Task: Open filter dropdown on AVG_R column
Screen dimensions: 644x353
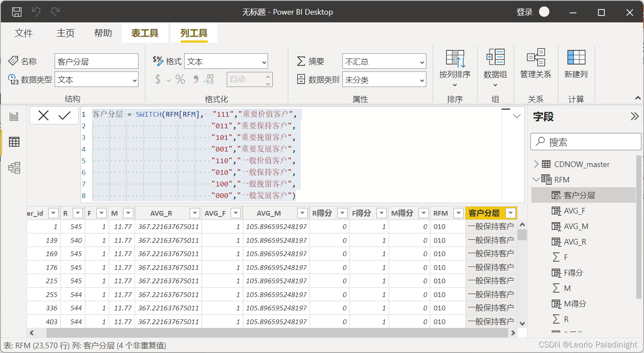Action: tap(195, 213)
